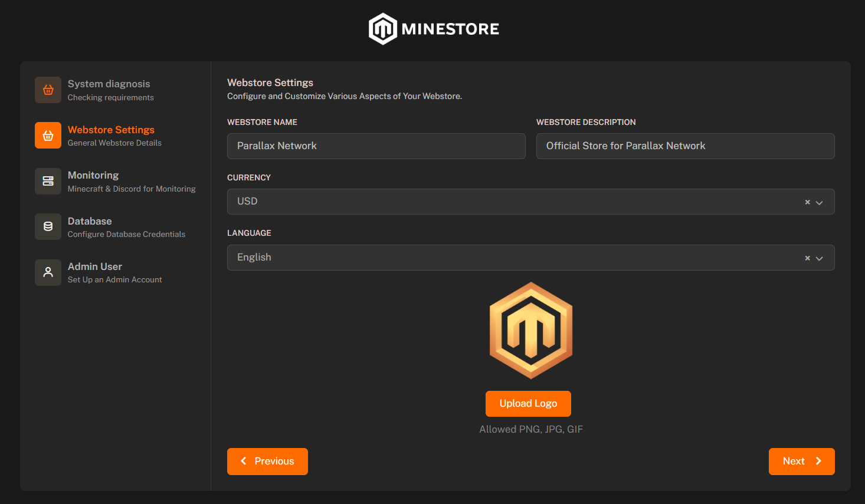Image resolution: width=865 pixels, height=504 pixels.
Task: Click the System diagnosis basket icon
Action: [48, 90]
